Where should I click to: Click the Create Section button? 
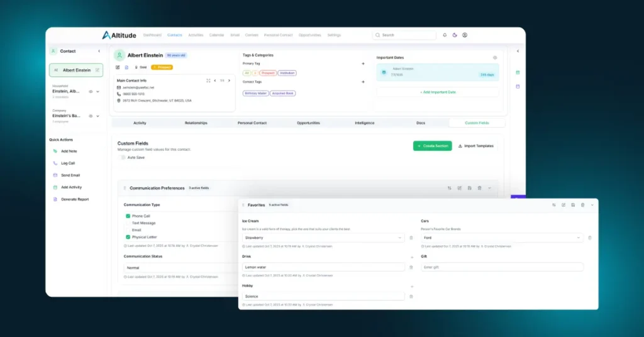433,146
